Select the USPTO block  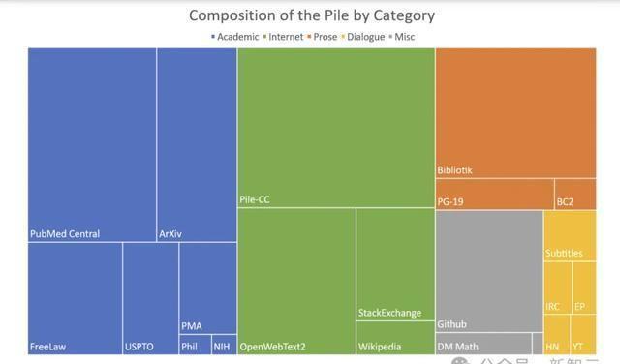[151, 298]
